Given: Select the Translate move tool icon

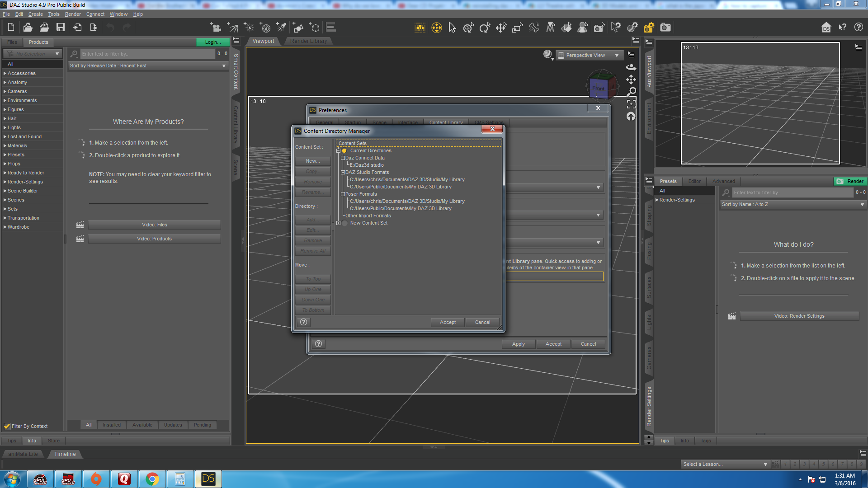Looking at the screenshot, I should pyautogui.click(x=501, y=28).
